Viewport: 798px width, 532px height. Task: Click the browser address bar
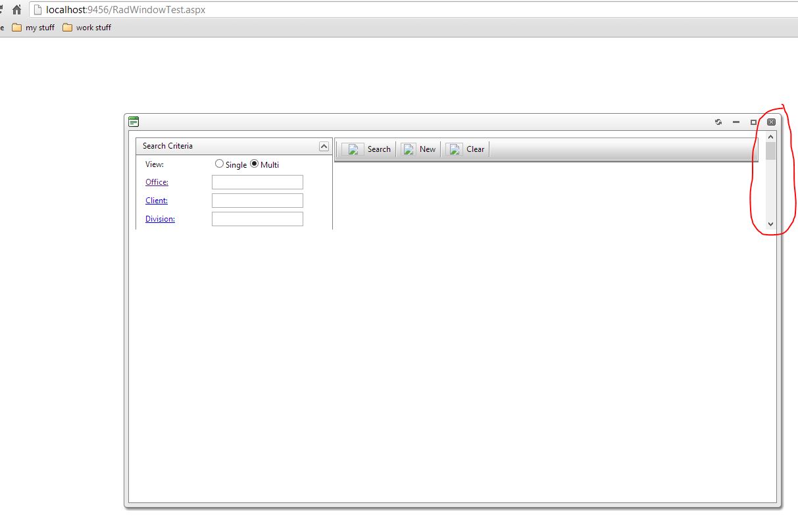[x=413, y=10]
